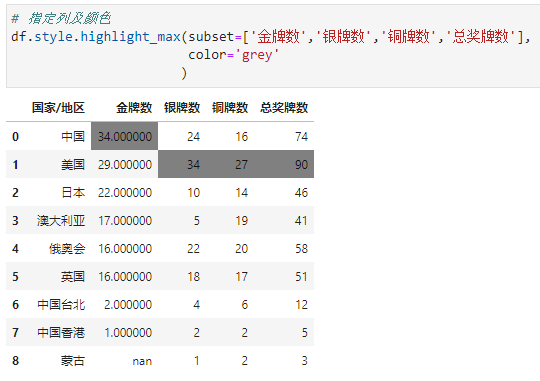Click 'highlight_max' in the code
The image size is (540, 381).
pos(131,37)
